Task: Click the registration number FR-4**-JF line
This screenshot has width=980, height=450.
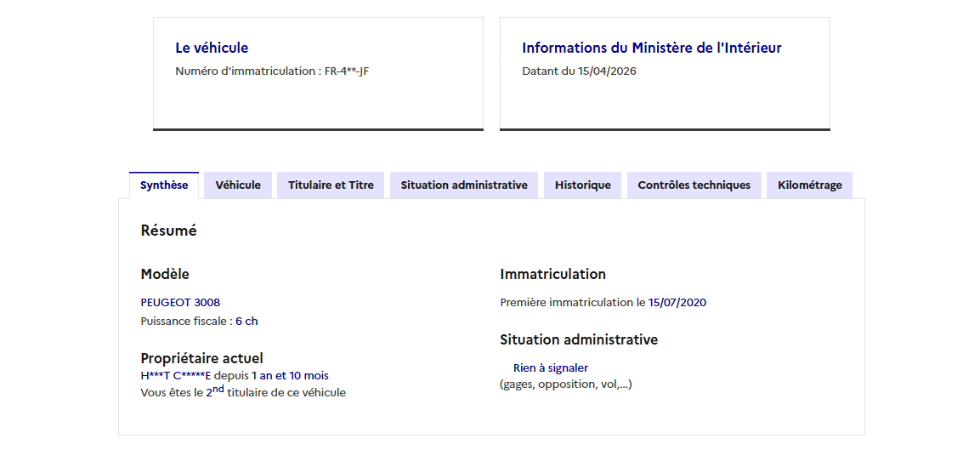Action: pyautogui.click(x=273, y=71)
